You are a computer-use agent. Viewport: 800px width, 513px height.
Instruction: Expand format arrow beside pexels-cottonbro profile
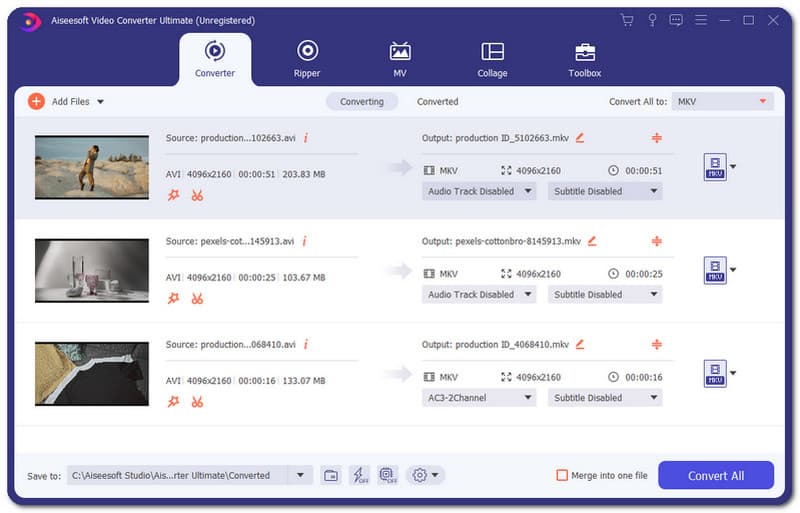(733, 270)
